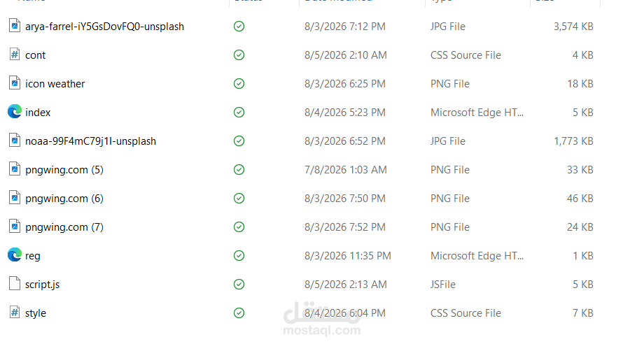This screenshot has height=344, width=644.
Task: Click sync status checkmark for script.js
Action: pos(239,284)
